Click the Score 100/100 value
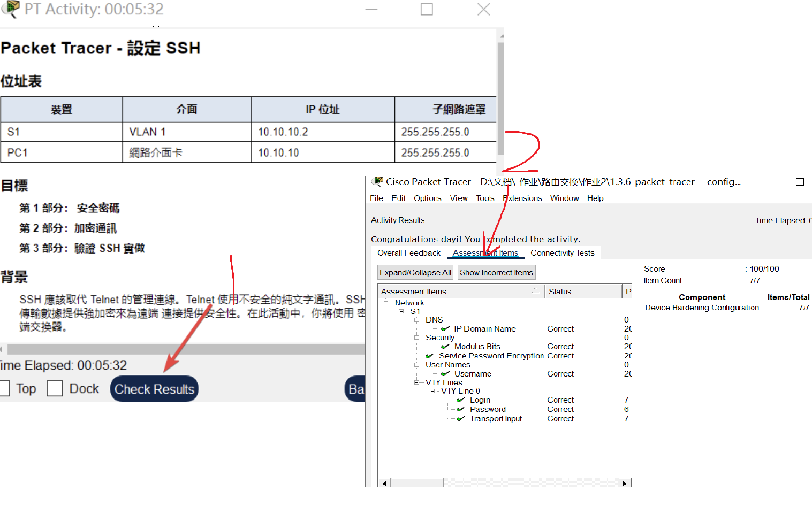This screenshot has width=812, height=506. (x=764, y=269)
